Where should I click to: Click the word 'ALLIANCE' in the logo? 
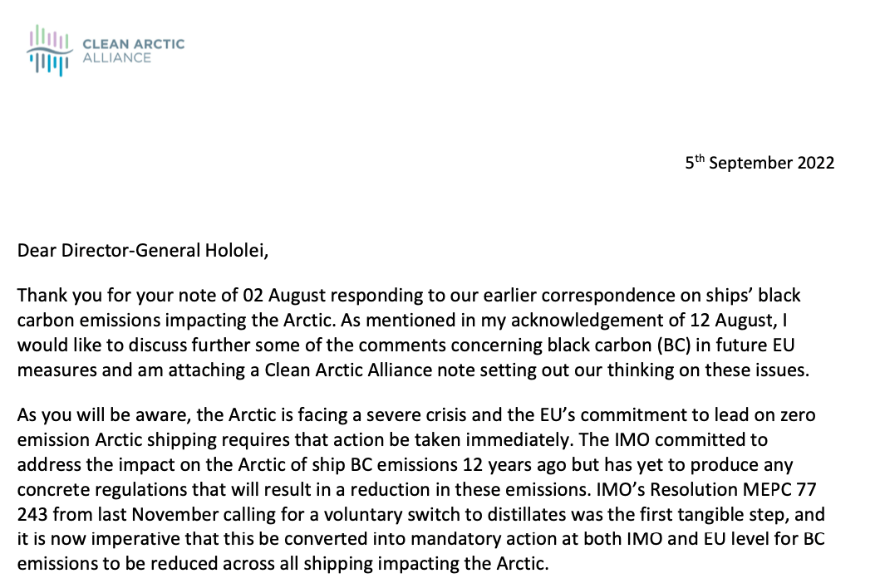tap(116, 57)
